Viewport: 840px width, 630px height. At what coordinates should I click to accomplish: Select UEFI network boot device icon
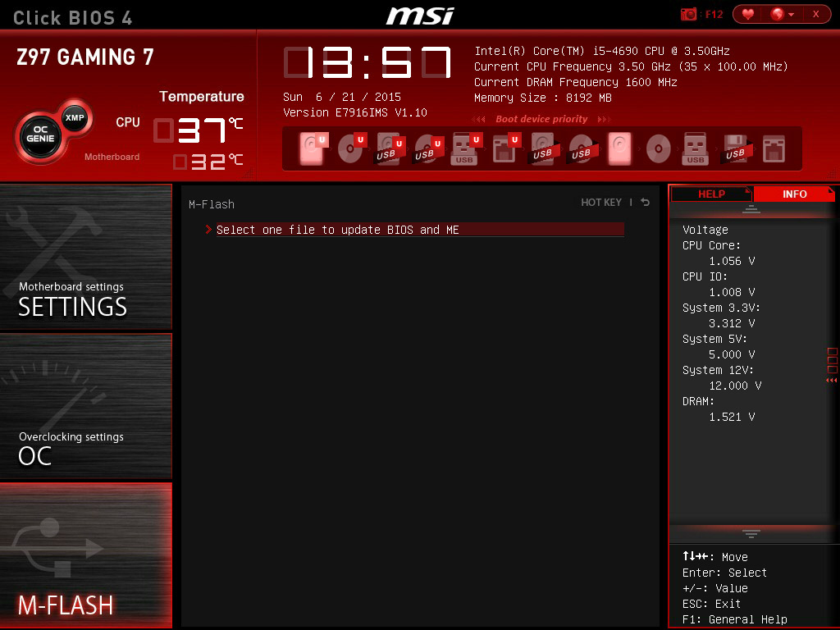pyautogui.click(x=504, y=149)
